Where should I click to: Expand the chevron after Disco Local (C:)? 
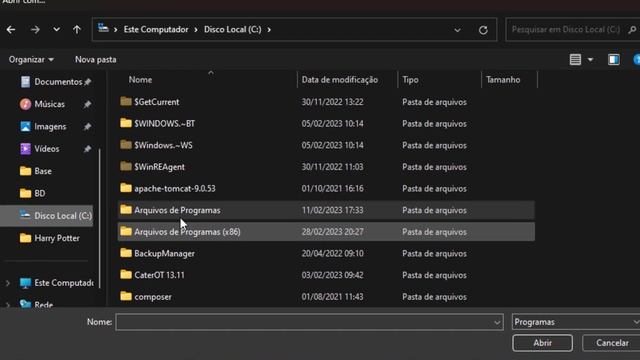point(269,30)
